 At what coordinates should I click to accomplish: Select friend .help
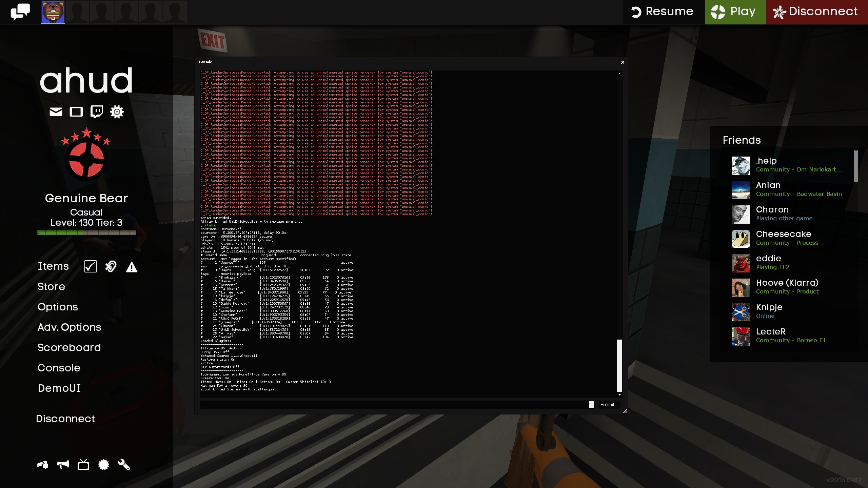pyautogui.click(x=792, y=165)
